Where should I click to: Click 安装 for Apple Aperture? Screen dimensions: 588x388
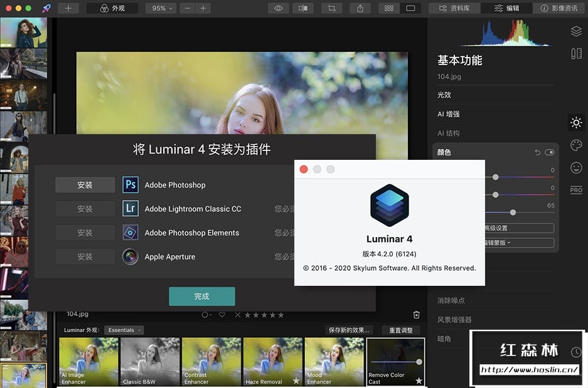85,257
